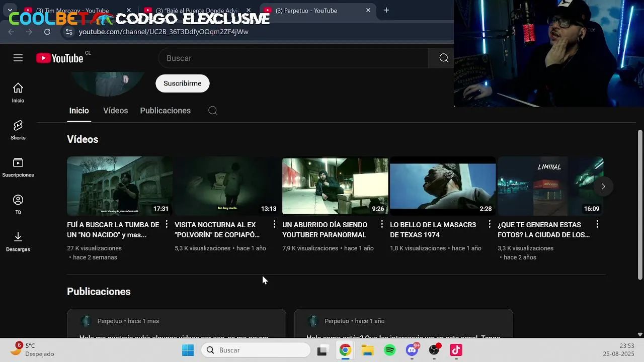Reload the page with the browser refresh icon
Screen dimensions: 644x362
(x=47, y=32)
